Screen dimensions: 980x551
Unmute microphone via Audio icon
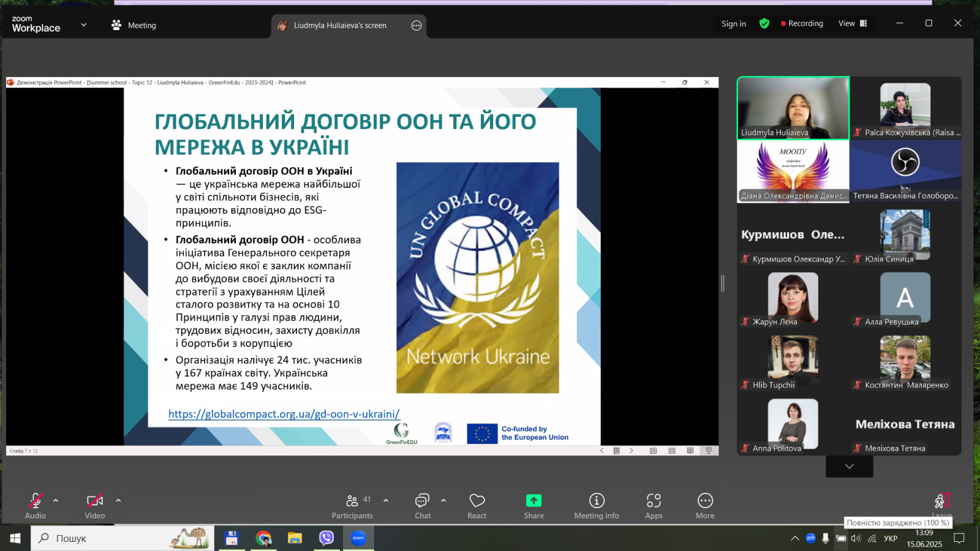click(x=36, y=501)
